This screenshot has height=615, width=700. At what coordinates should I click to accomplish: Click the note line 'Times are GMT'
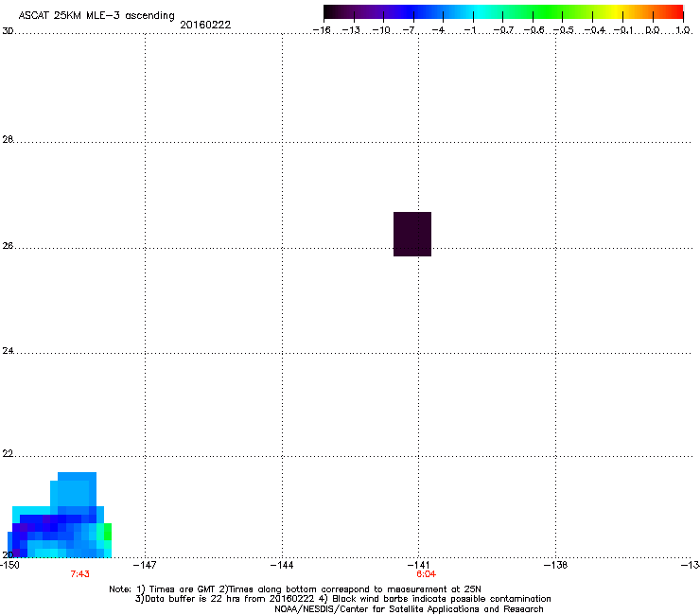[x=295, y=589]
